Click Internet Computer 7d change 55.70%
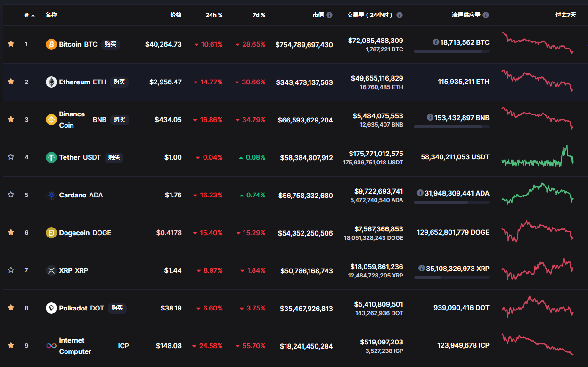This screenshot has height=367, width=588. click(x=250, y=346)
